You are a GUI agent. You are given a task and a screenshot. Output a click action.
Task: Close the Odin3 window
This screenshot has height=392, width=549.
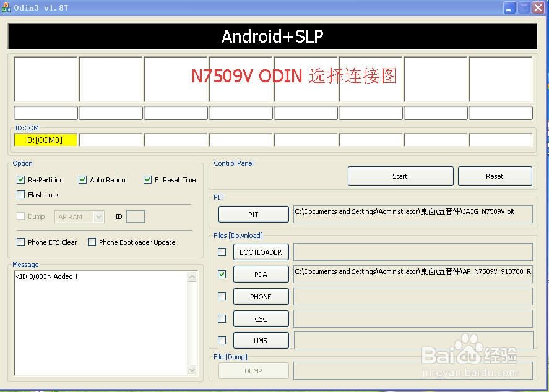click(538, 7)
